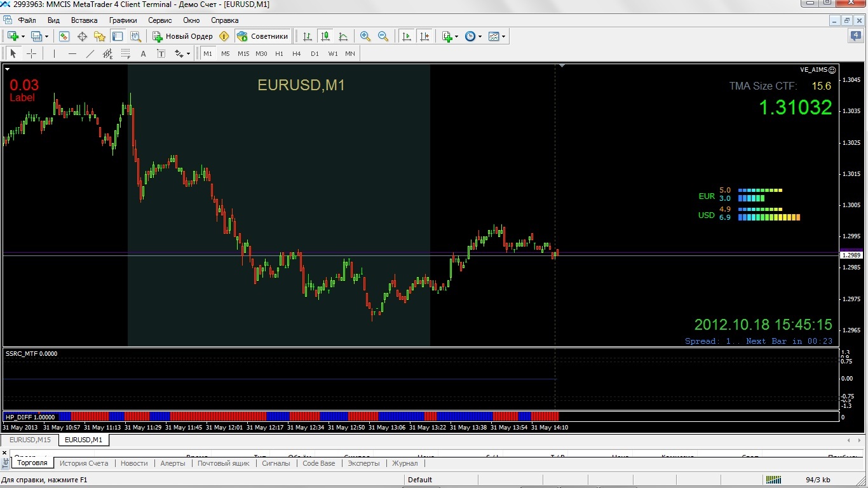Open the Indicators dropdown arrow
This screenshot has width=868, height=488.
coord(457,36)
